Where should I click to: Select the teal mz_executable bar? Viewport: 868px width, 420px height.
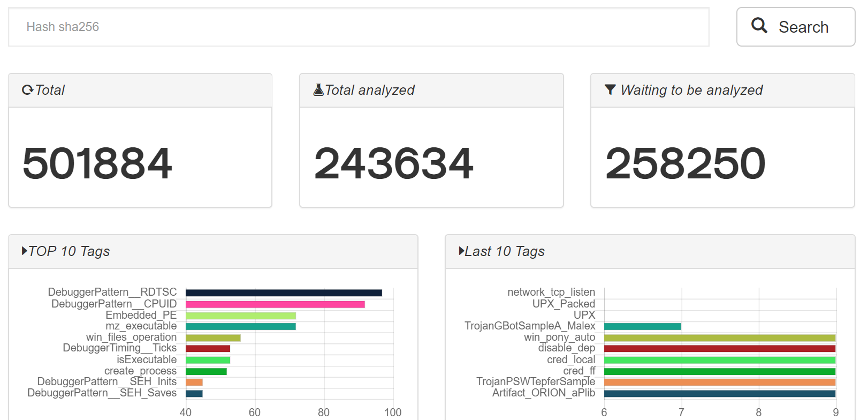(x=240, y=327)
